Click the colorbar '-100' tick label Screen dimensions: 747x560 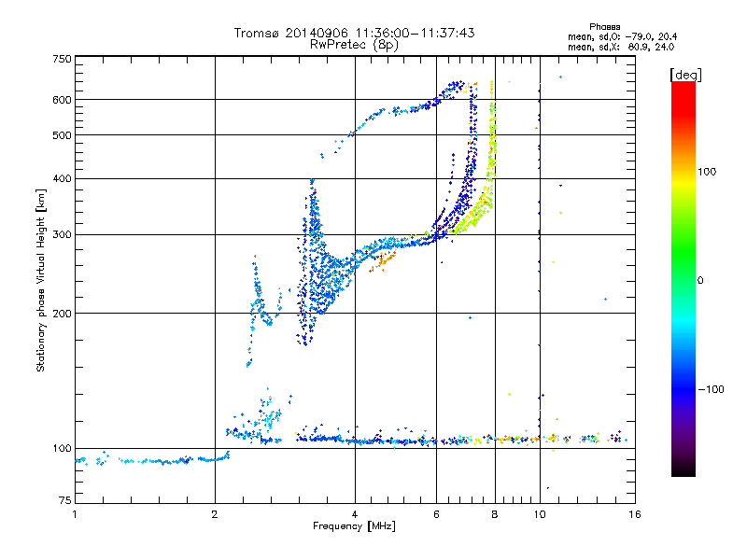(x=711, y=389)
